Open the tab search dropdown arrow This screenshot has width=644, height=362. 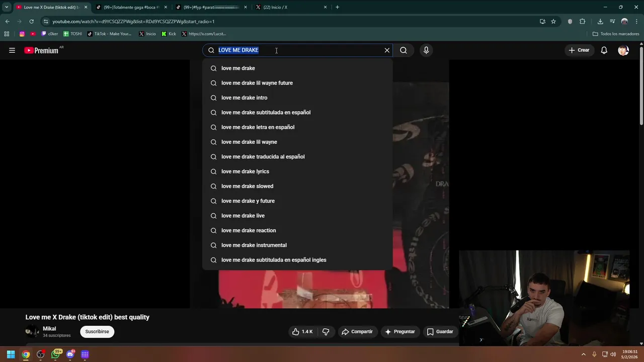coord(7,7)
